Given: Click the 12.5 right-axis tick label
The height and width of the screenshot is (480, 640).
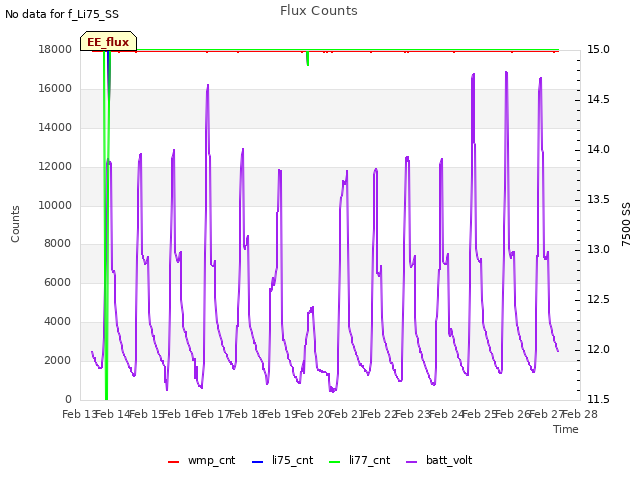Looking at the screenshot, I should (x=598, y=300).
